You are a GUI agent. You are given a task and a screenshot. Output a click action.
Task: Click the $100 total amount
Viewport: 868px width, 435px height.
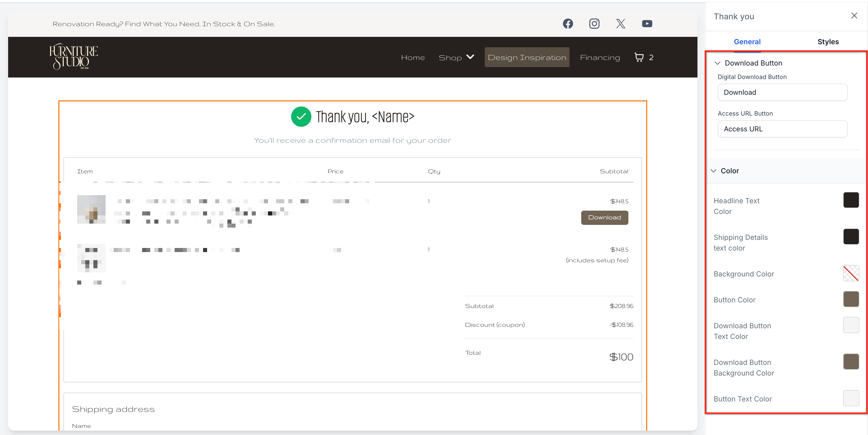621,357
